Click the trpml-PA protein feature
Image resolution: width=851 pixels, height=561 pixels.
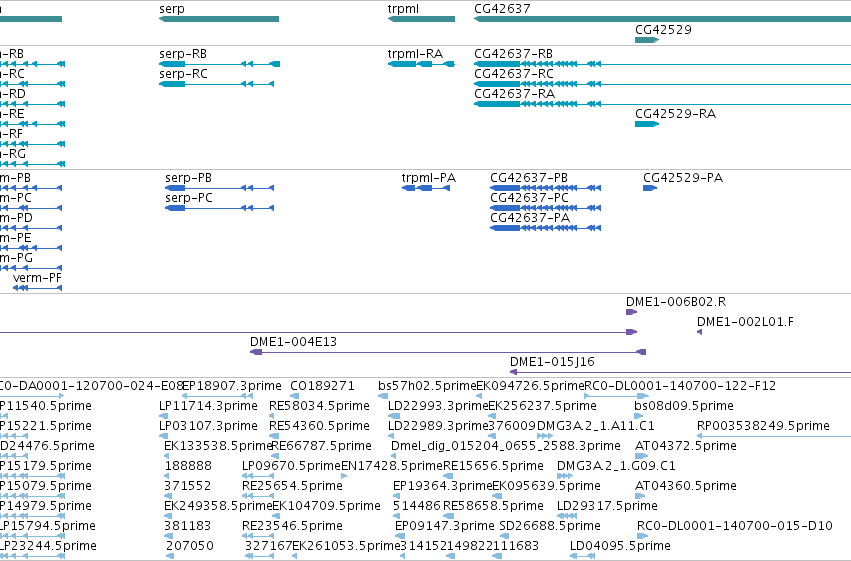(x=426, y=188)
